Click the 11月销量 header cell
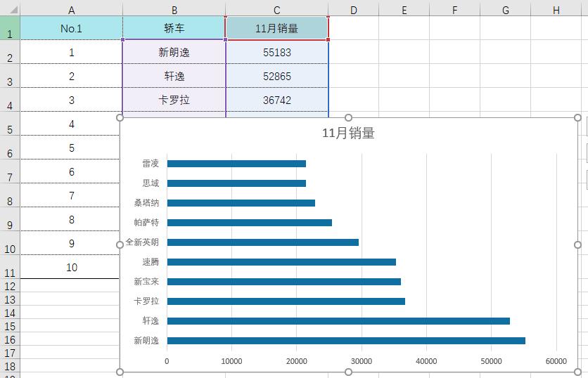 [276, 28]
